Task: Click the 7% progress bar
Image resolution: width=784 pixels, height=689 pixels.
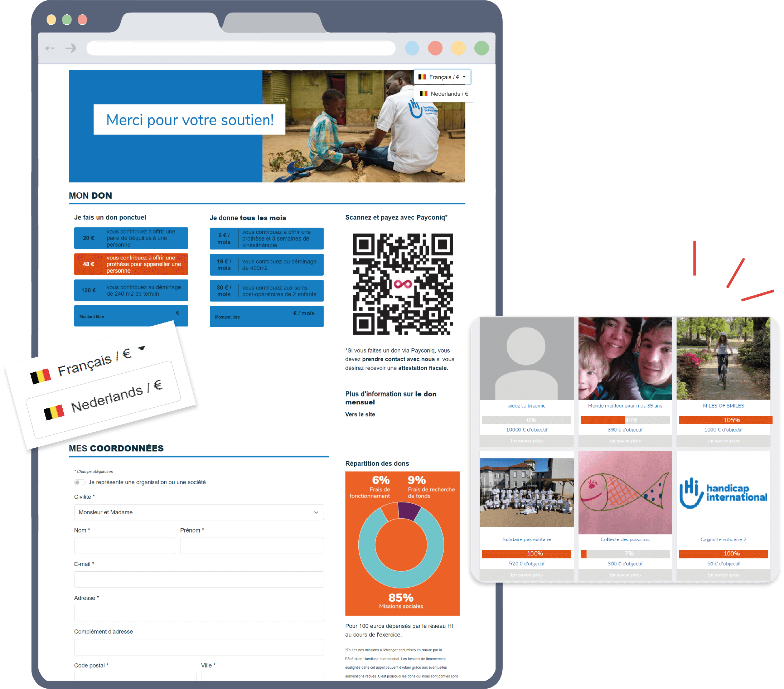Action: [x=625, y=554]
